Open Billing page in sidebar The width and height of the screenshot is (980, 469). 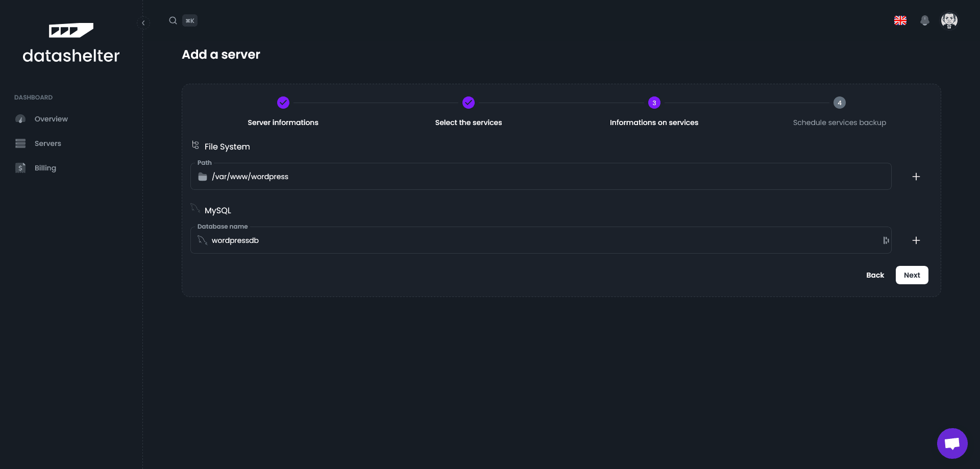pyautogui.click(x=45, y=168)
